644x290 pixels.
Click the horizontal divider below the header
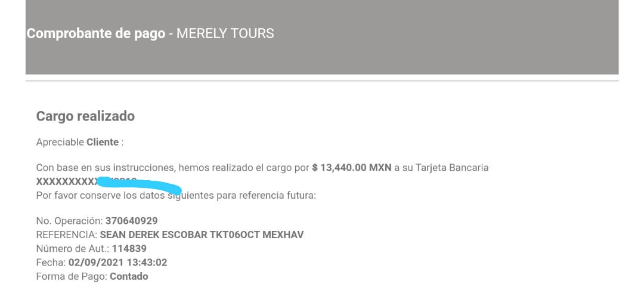[322, 81]
